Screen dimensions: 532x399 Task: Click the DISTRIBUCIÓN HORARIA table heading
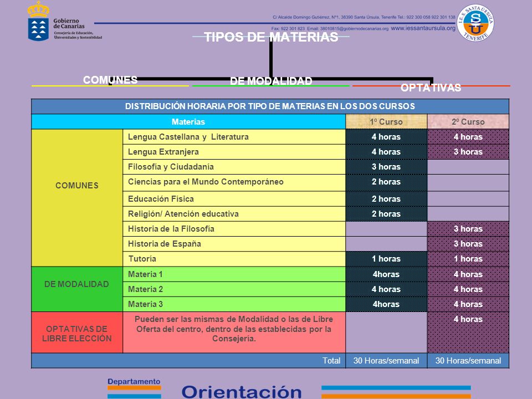click(x=270, y=106)
